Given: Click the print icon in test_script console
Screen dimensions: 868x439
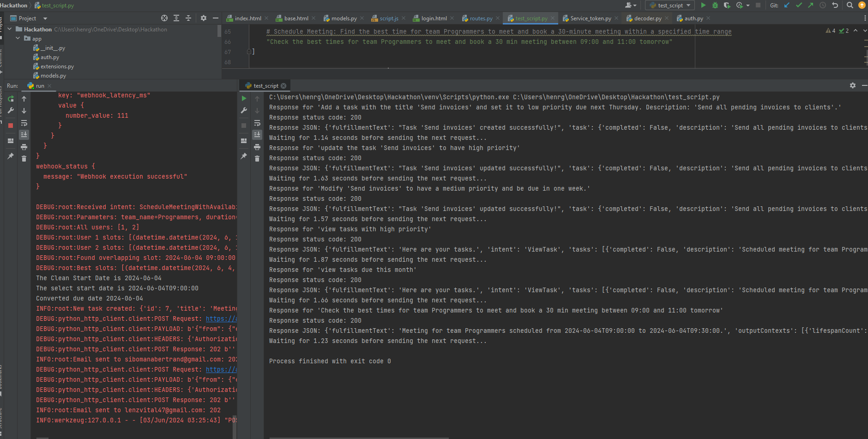Looking at the screenshot, I should pos(257,147).
